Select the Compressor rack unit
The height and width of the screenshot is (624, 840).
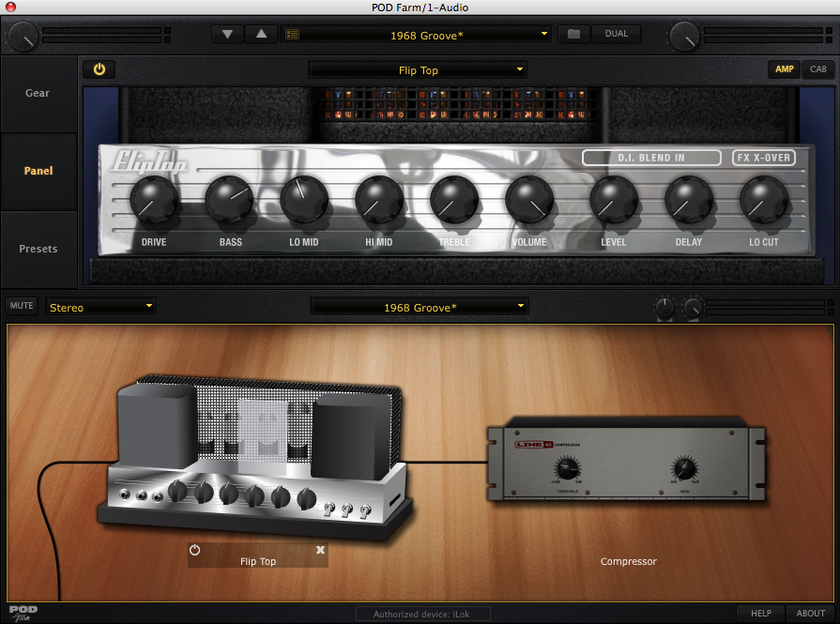pyautogui.click(x=627, y=460)
